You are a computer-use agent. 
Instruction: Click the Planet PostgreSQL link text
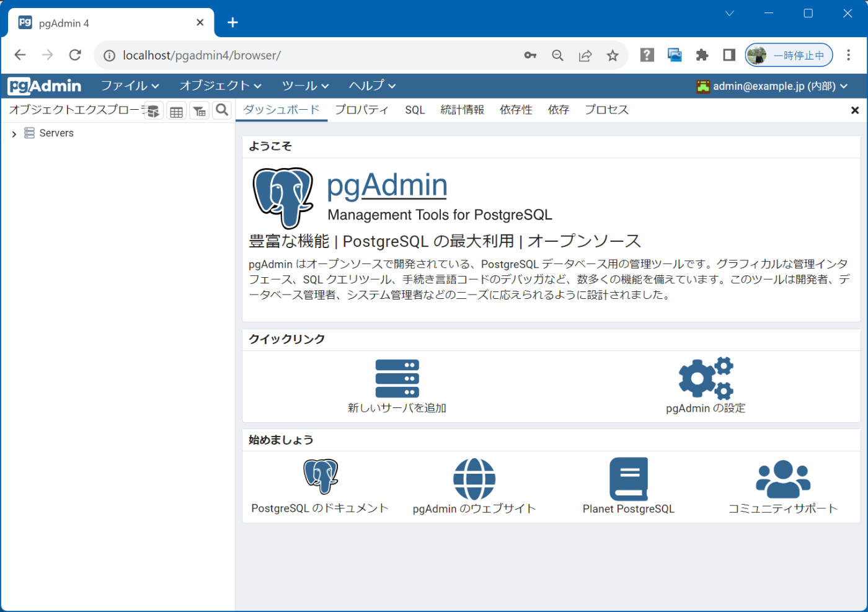coord(629,508)
